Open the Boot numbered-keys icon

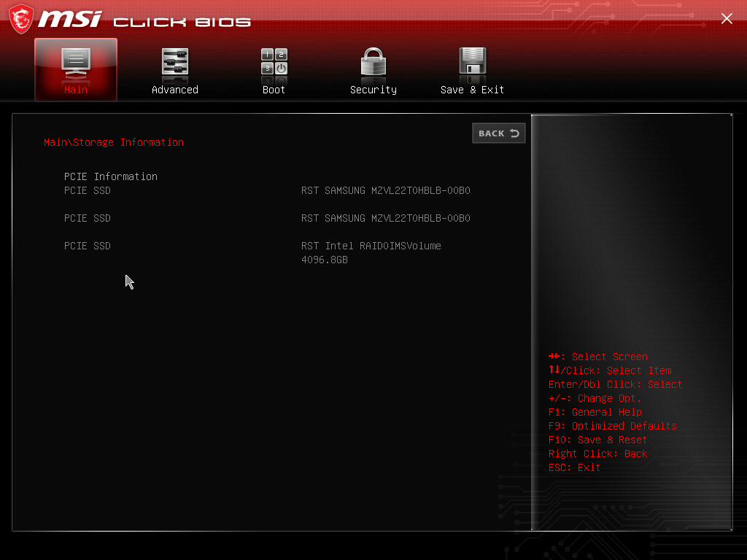(x=274, y=63)
